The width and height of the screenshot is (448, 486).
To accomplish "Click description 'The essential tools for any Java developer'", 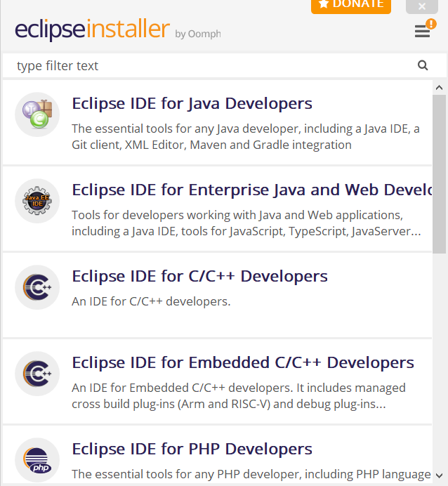I will (x=246, y=137).
